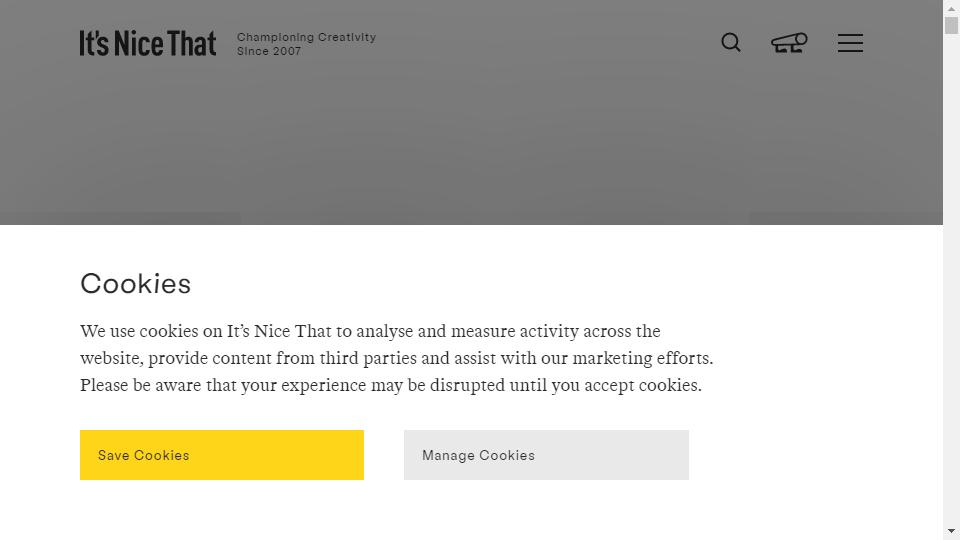Click the Championing Creativity tagline
Screen dimensions: 960x540
tap(306, 37)
